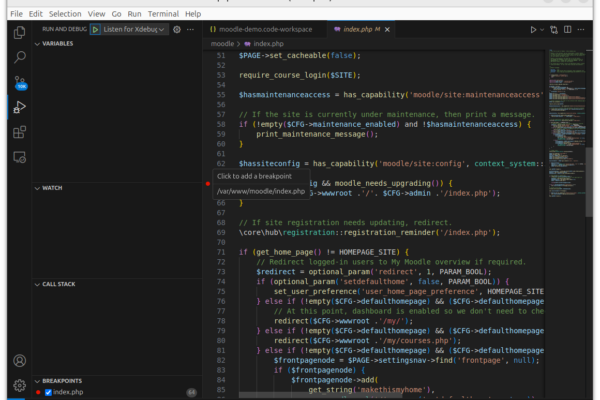Open the Terminal menu
Viewport: 600px width, 400px height.
coord(163,14)
